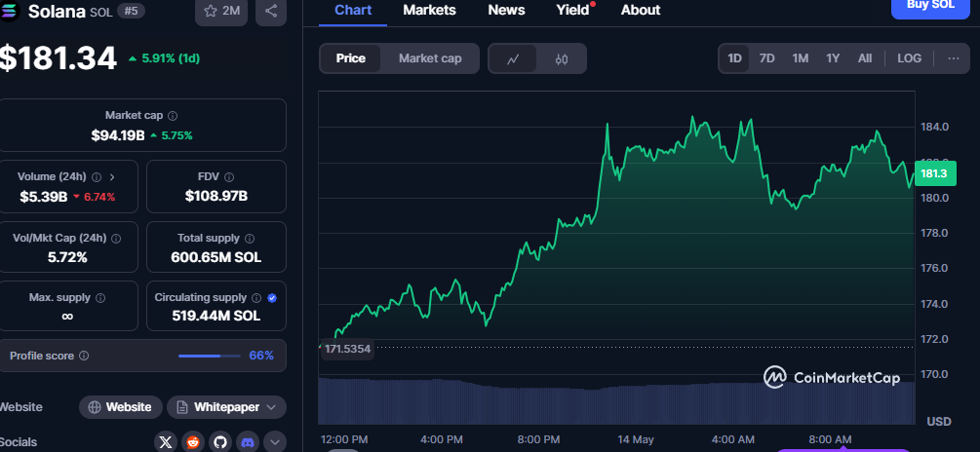
Task: Click the FDV info icon
Action: pyautogui.click(x=229, y=176)
